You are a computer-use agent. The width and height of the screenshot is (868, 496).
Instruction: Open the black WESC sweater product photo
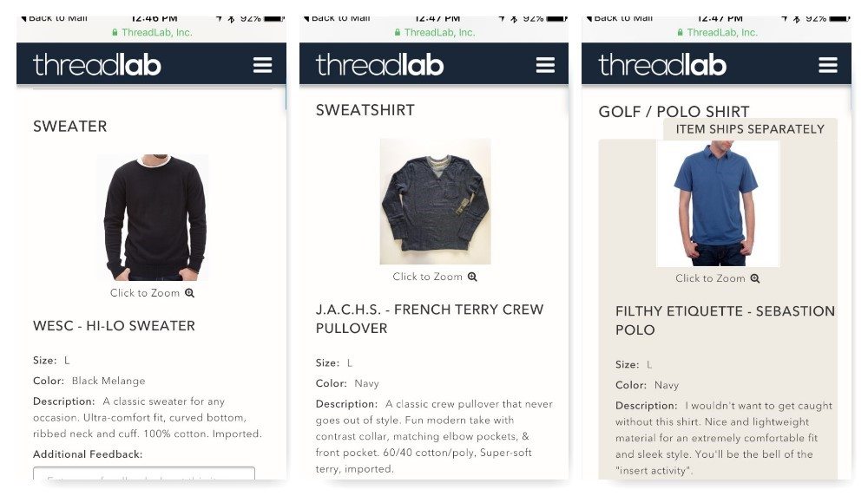tap(153, 218)
